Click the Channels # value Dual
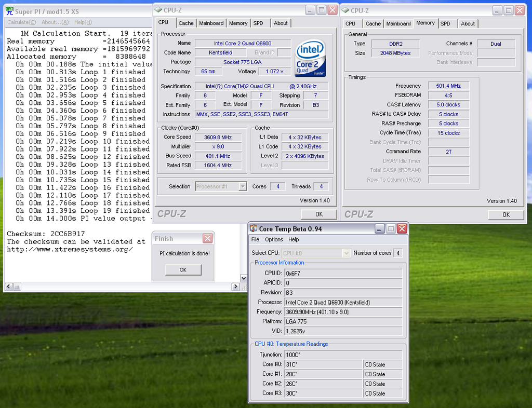 click(x=496, y=44)
